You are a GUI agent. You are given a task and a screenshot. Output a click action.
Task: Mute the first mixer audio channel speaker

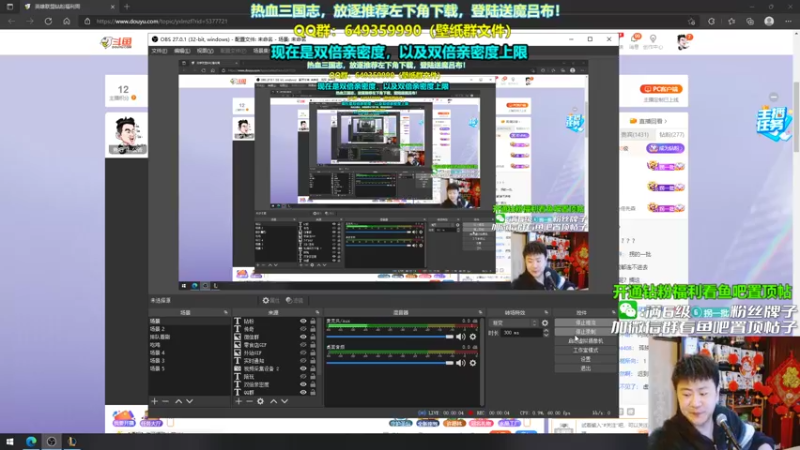click(x=461, y=337)
